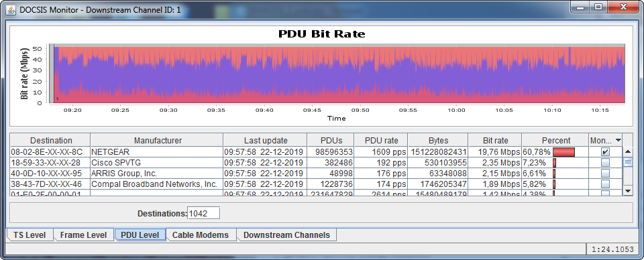Click the Cisco 7,23% percent bar
The width and height of the screenshot is (644, 260).
[x=554, y=163]
